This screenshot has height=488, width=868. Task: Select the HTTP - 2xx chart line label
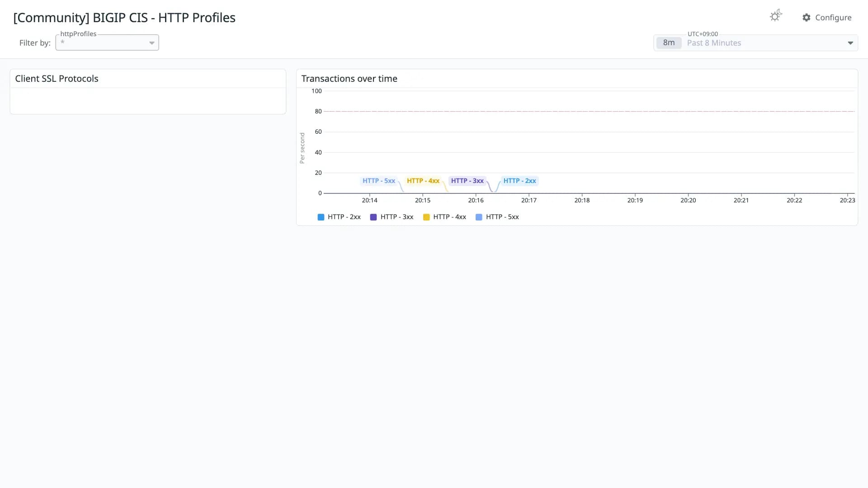pos(519,181)
